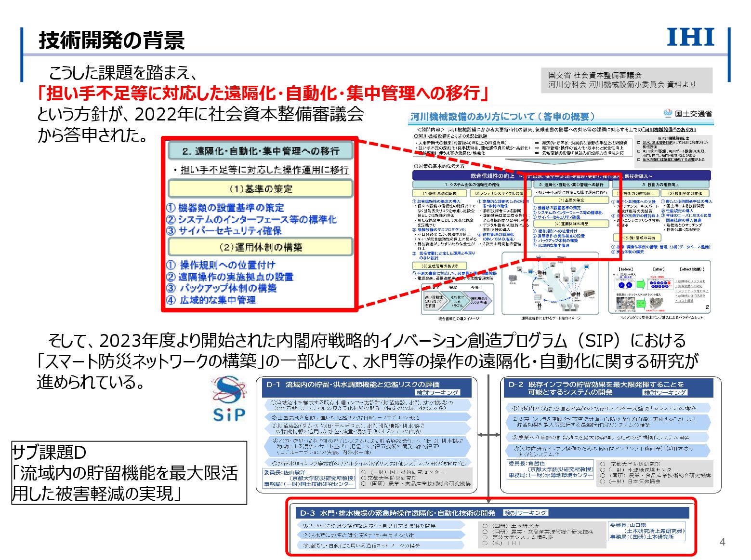
Task: Click the 検討ワーキング badge in D-1
Action: pos(438,392)
